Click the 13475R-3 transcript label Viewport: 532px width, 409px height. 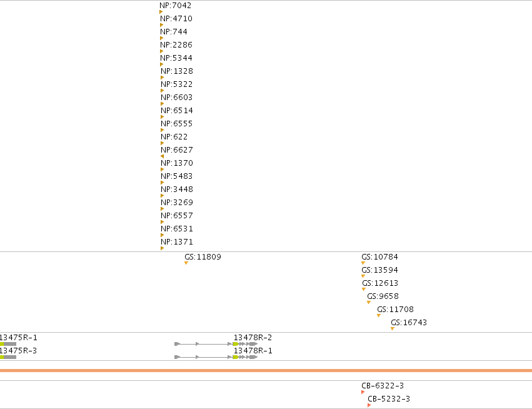(x=18, y=351)
